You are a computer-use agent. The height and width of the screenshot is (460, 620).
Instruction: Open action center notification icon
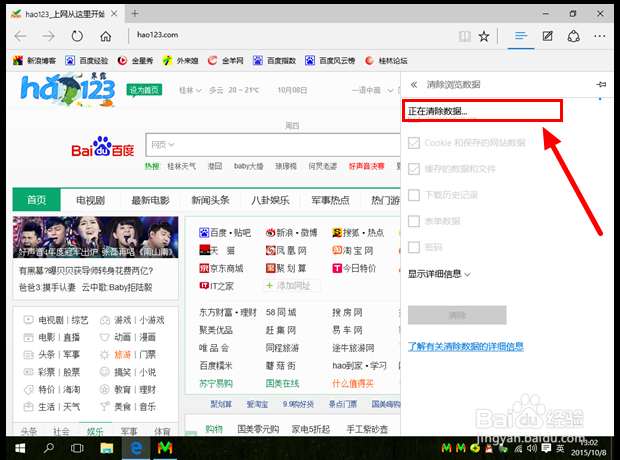click(x=546, y=448)
